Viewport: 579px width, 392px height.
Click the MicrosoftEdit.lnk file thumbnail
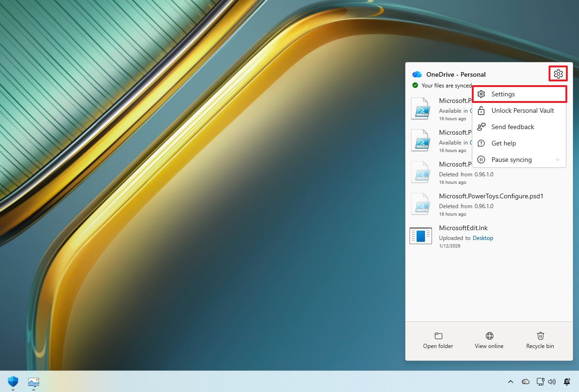(x=420, y=235)
